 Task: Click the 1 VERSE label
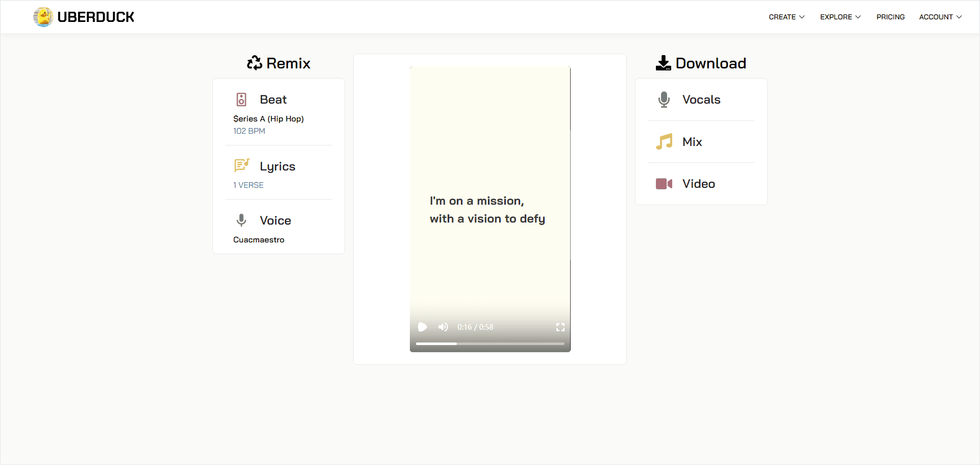pos(249,185)
